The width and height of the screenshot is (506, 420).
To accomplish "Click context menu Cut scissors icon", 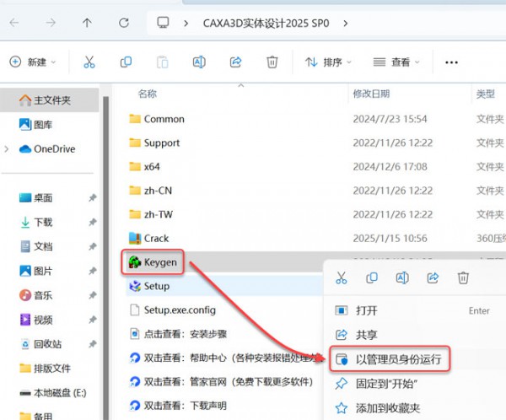I will (x=341, y=277).
